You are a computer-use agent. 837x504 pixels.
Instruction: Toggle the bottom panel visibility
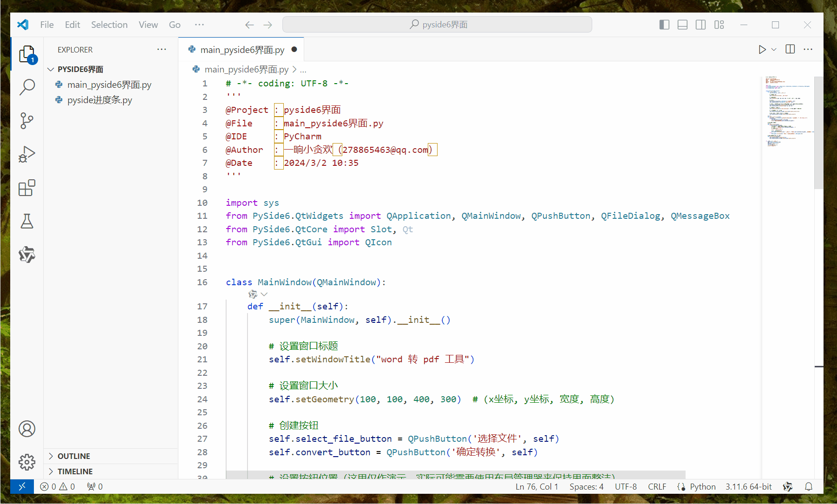pyautogui.click(x=682, y=25)
